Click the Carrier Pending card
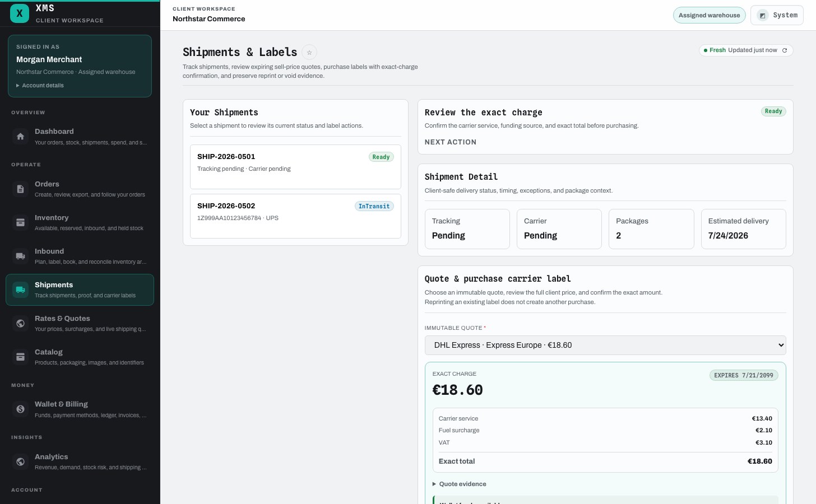This screenshot has width=816, height=504. (559, 229)
